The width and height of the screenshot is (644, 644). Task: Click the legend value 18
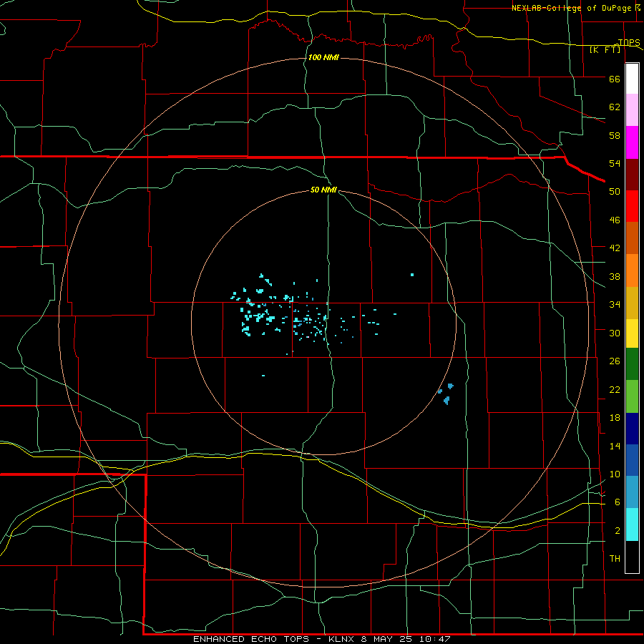[615, 418]
